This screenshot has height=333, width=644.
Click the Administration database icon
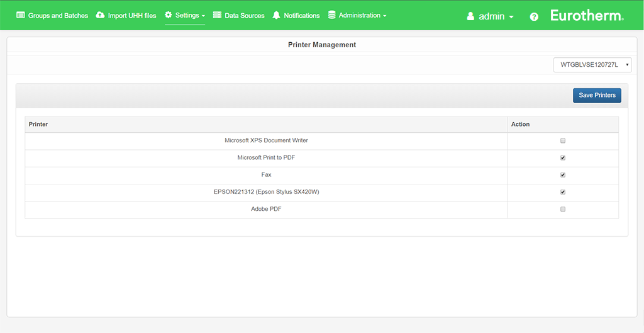coord(332,15)
